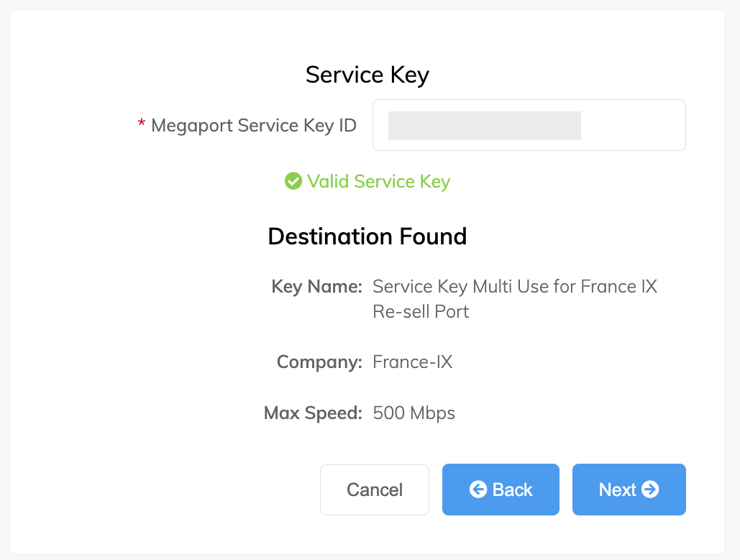Viewport: 740px width, 560px height.
Task: Click the 500 Mbps speed value
Action: (414, 413)
